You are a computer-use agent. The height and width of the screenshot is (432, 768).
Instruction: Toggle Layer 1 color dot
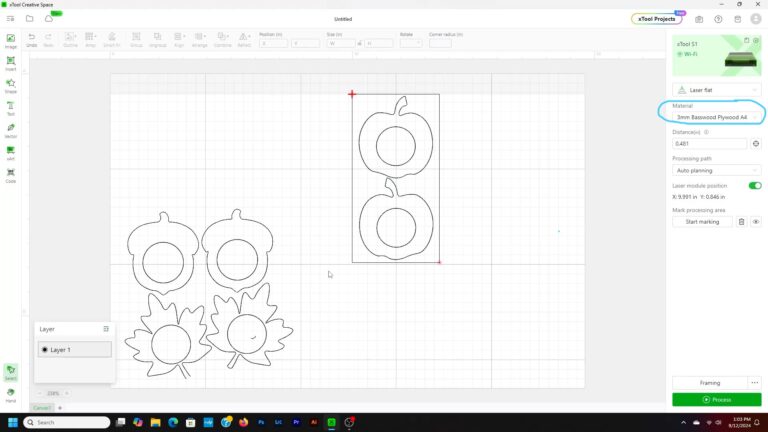point(45,350)
